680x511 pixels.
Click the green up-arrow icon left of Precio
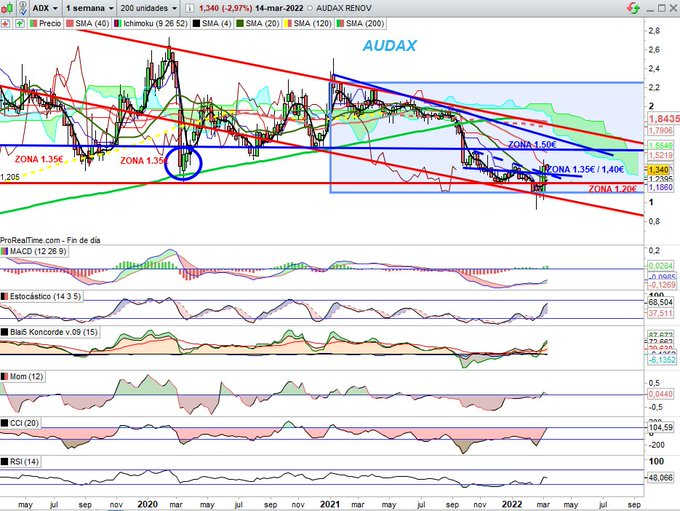[20, 23]
